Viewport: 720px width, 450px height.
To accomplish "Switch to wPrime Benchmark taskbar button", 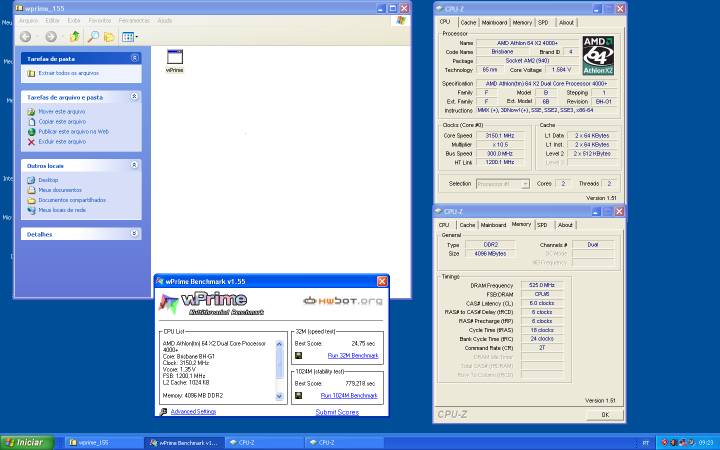I will click(x=185, y=443).
